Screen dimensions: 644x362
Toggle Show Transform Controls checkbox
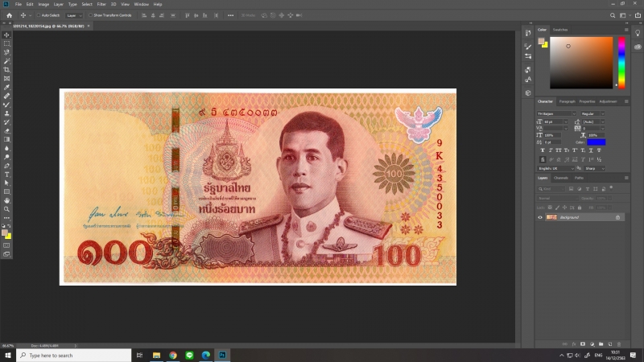pos(90,15)
